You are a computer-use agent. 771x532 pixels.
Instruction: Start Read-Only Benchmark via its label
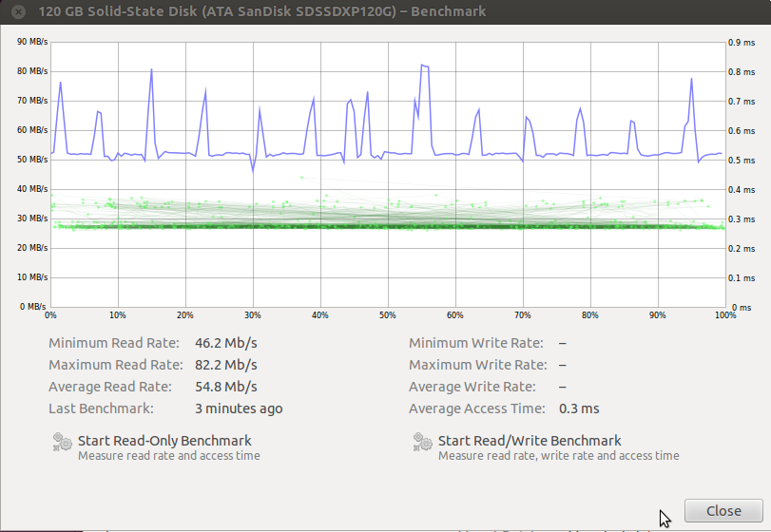pos(164,441)
